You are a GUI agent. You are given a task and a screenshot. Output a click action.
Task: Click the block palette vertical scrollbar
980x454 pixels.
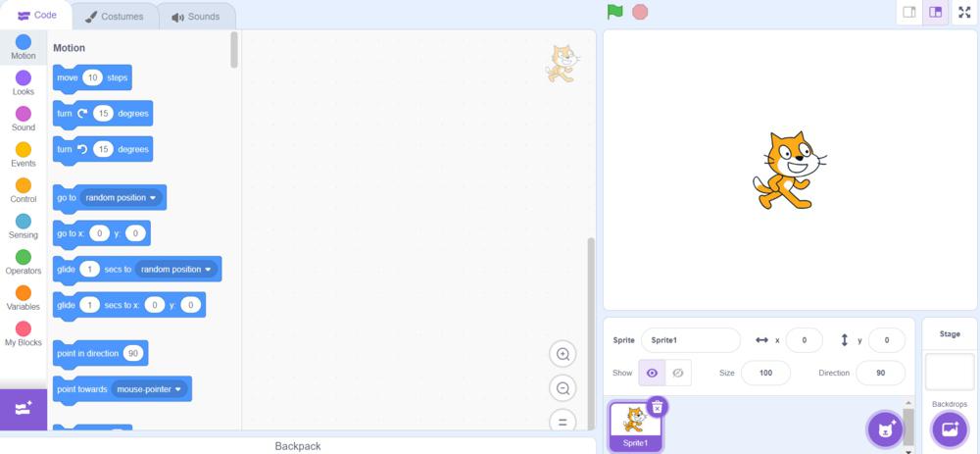[x=234, y=49]
